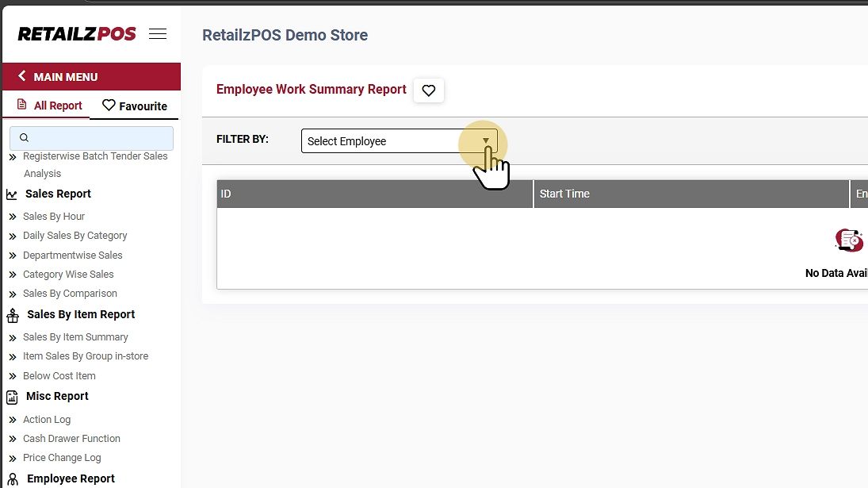Open Departmentwise Sales report
Viewport: 868px width, 488px height.
pos(72,256)
